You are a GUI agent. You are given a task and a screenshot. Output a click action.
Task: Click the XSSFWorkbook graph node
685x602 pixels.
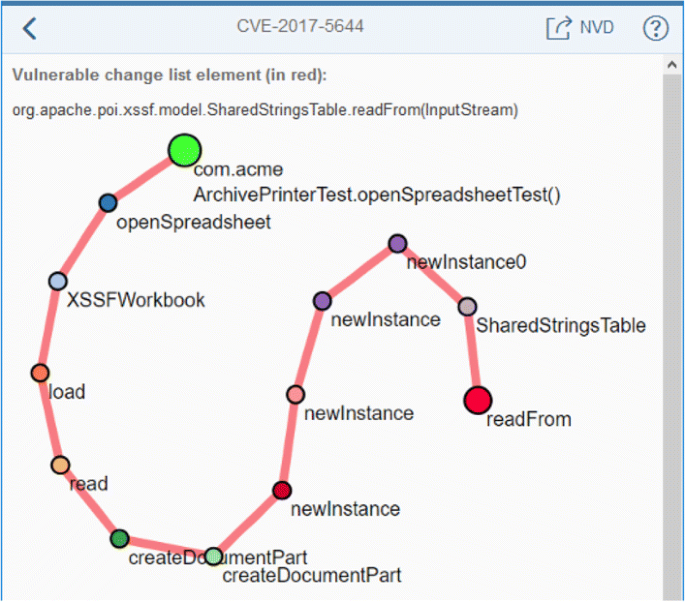pos(57,281)
